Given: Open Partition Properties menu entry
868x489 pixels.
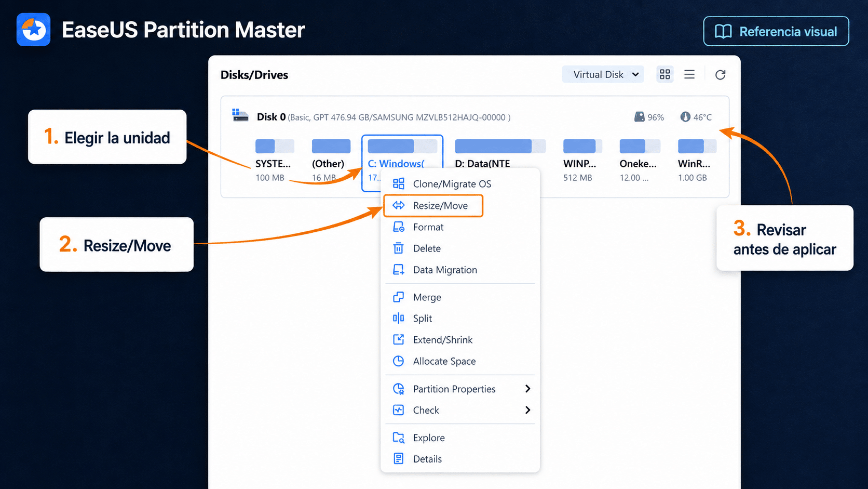Looking at the screenshot, I should click(460, 389).
